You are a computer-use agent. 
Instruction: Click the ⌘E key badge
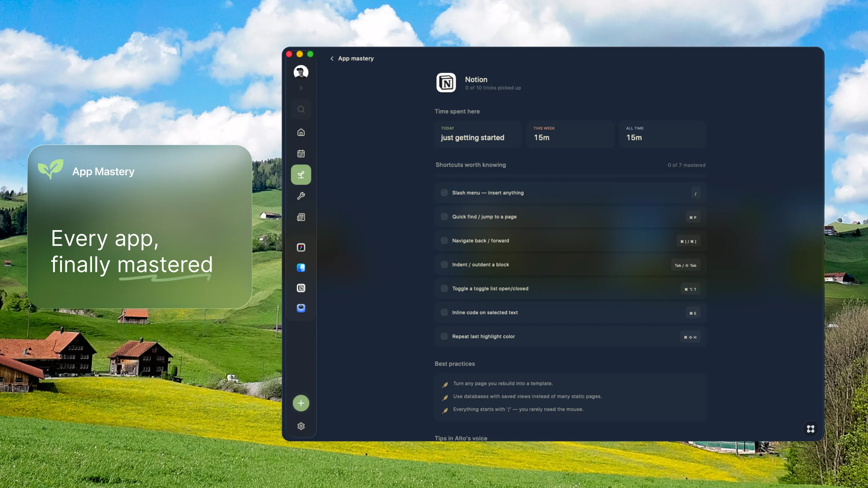693,313
